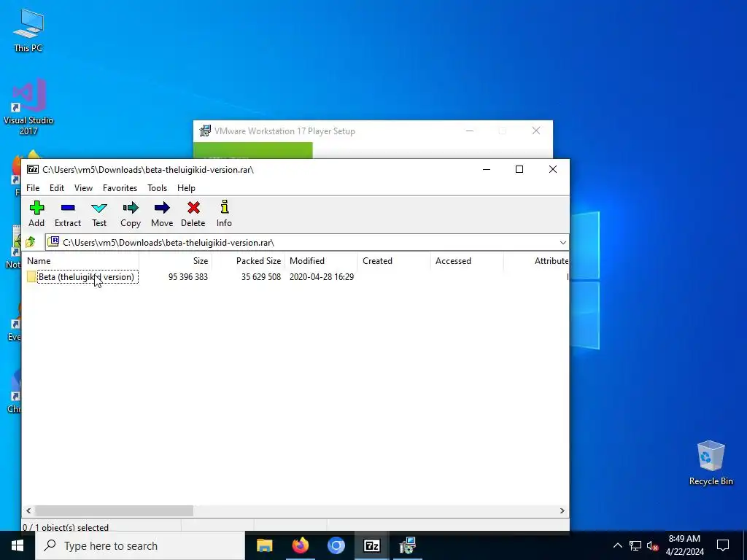Expand the address path dropdown

(x=562, y=242)
